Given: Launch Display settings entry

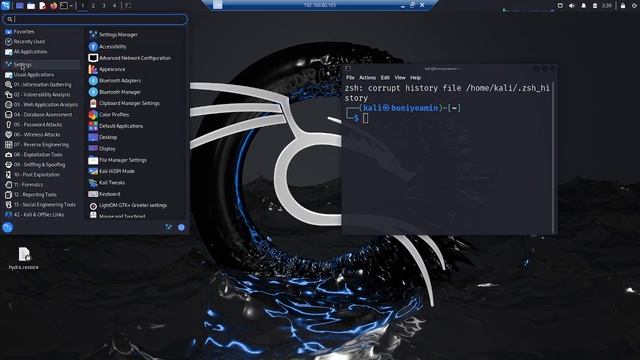Looking at the screenshot, I should pyautogui.click(x=136, y=149).
